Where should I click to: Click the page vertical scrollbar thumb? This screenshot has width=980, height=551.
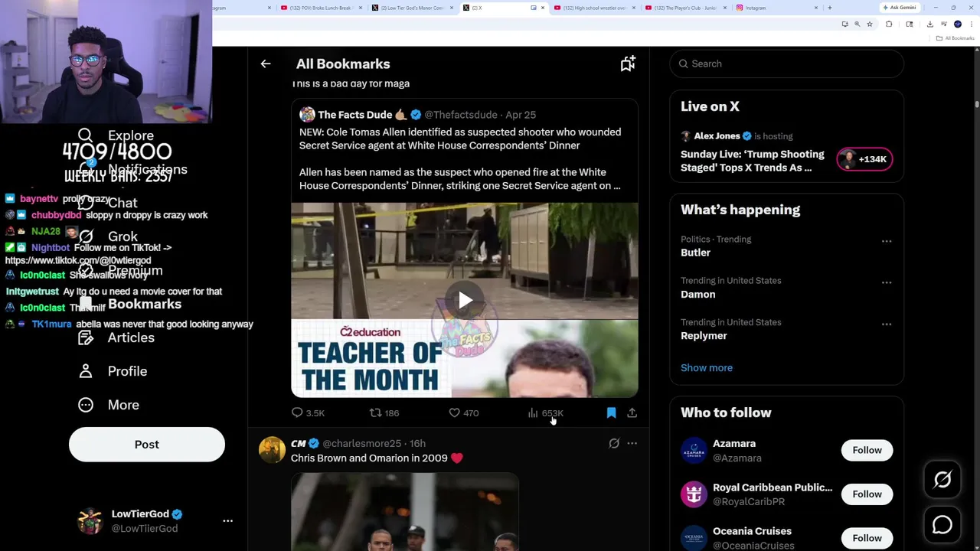click(976, 104)
